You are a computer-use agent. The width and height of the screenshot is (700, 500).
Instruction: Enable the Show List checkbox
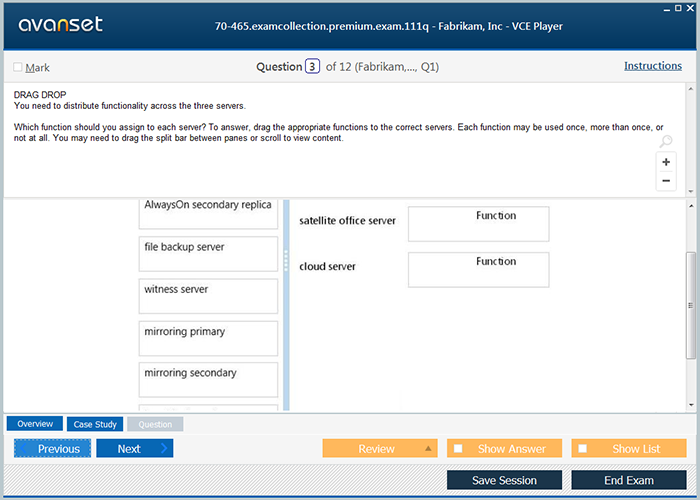(x=583, y=448)
